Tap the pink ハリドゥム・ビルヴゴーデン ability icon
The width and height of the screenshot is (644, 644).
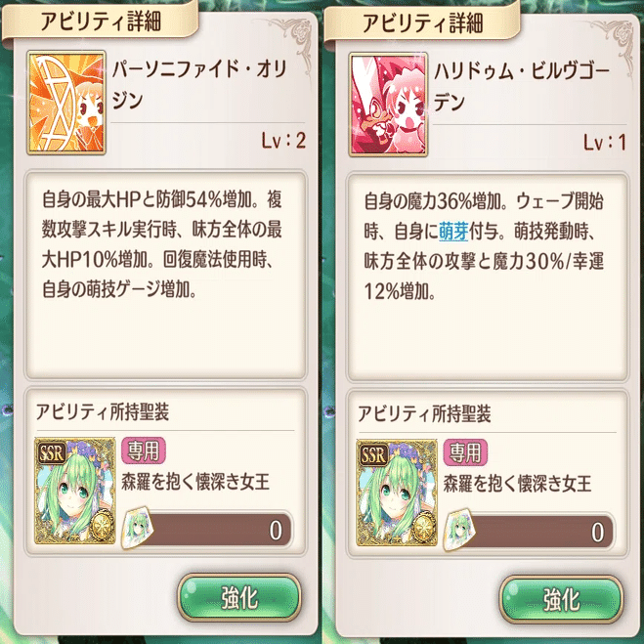pyautogui.click(x=388, y=105)
